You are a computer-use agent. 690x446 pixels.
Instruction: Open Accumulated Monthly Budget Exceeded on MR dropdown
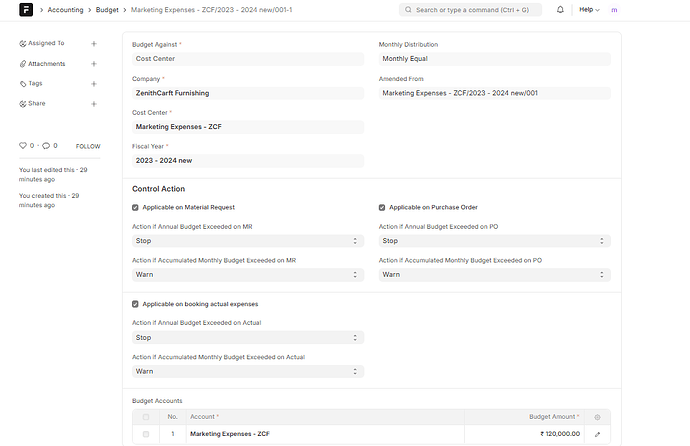(248, 274)
